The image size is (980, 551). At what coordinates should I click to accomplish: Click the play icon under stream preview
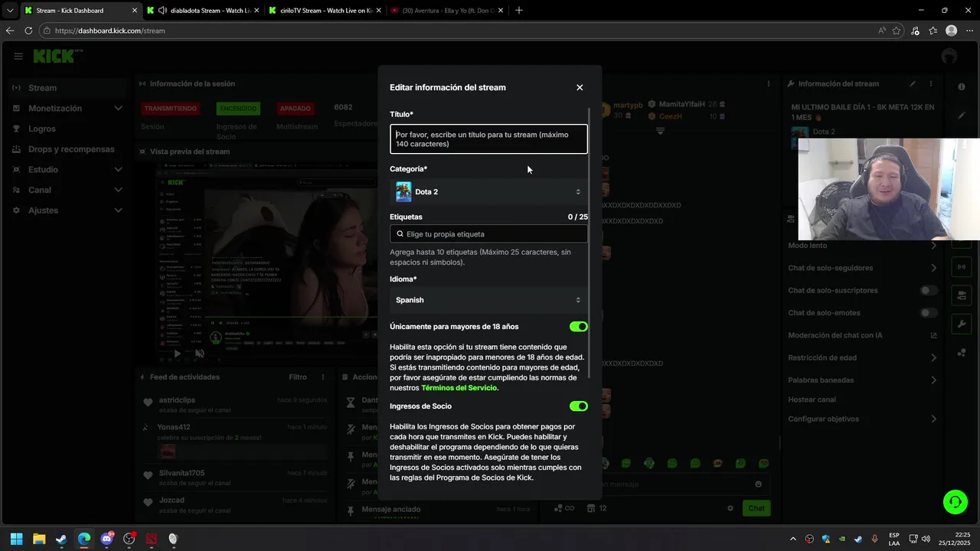(178, 354)
